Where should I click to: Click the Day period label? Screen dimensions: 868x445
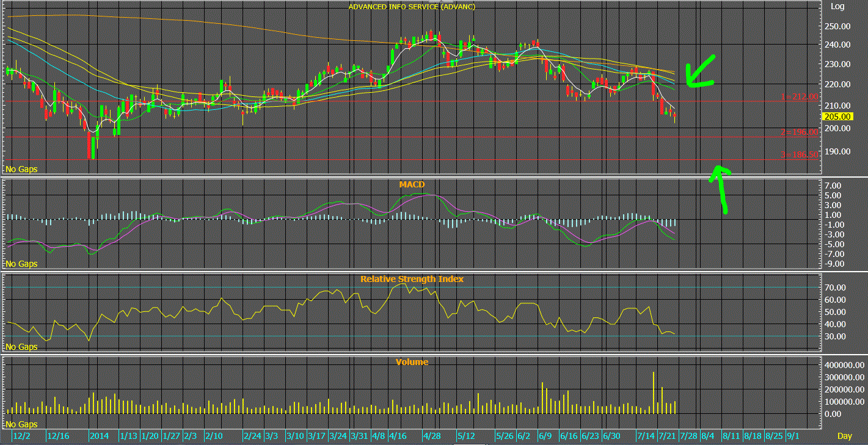coord(844,436)
